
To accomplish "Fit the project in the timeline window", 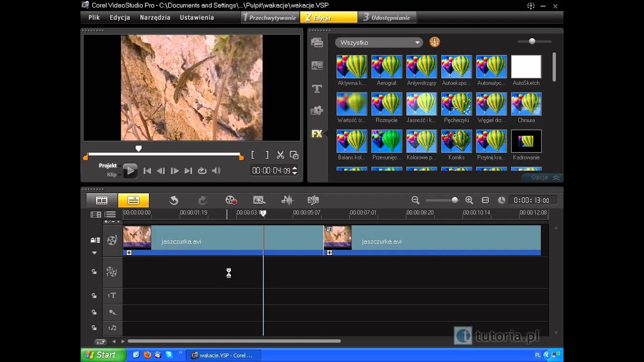I will click(486, 200).
